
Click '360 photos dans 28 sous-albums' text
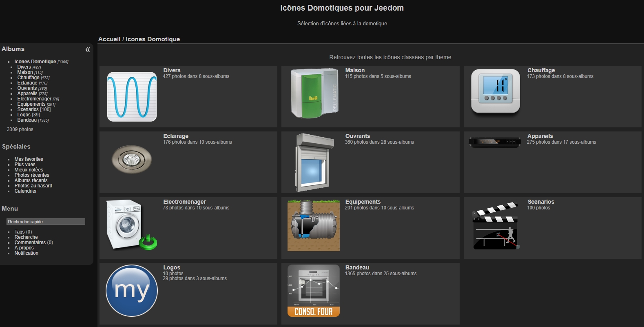[379, 142]
